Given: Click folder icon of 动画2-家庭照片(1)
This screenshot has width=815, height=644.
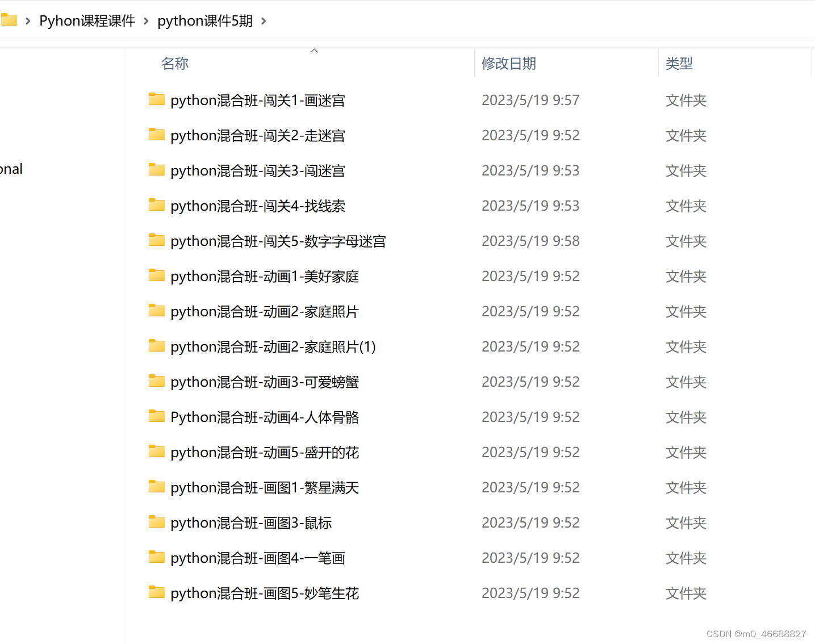Looking at the screenshot, I should [x=157, y=346].
